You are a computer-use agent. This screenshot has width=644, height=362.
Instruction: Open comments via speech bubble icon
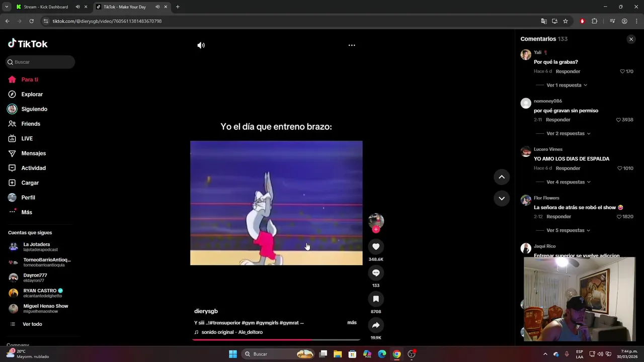pos(376,273)
